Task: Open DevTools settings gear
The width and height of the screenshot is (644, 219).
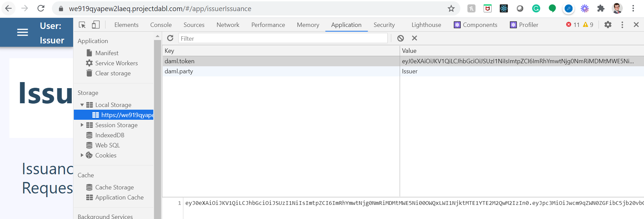Action: point(608,25)
